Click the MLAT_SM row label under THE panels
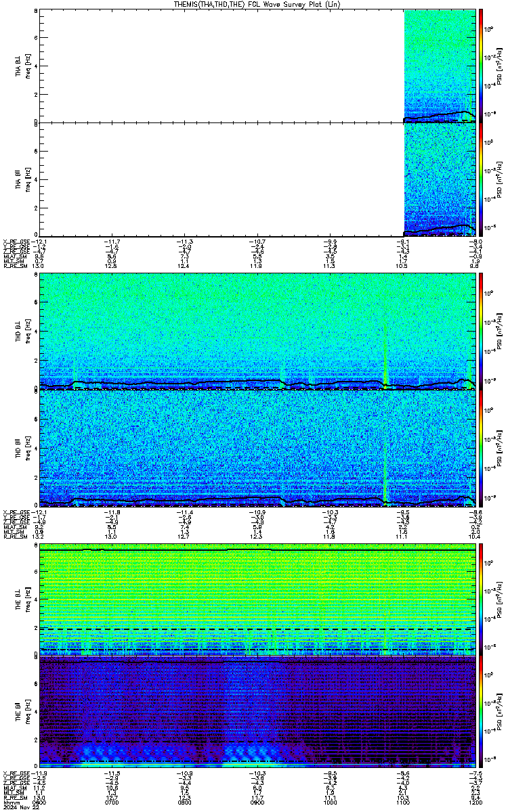 (x=14, y=788)
